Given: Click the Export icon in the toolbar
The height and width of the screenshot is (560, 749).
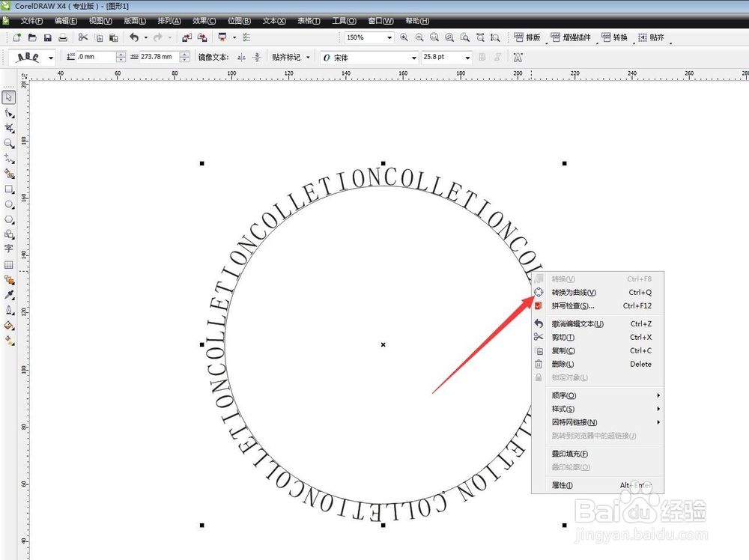Looking at the screenshot, I should coord(202,37).
